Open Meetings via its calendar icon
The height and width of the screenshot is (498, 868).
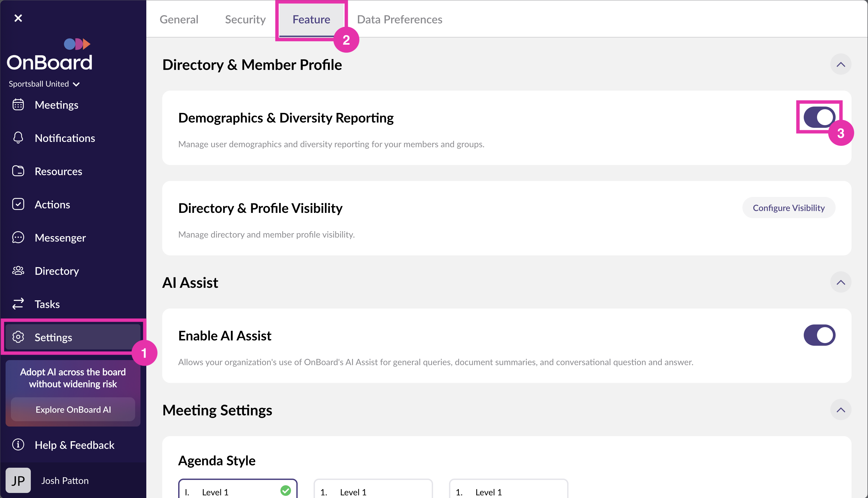18,105
